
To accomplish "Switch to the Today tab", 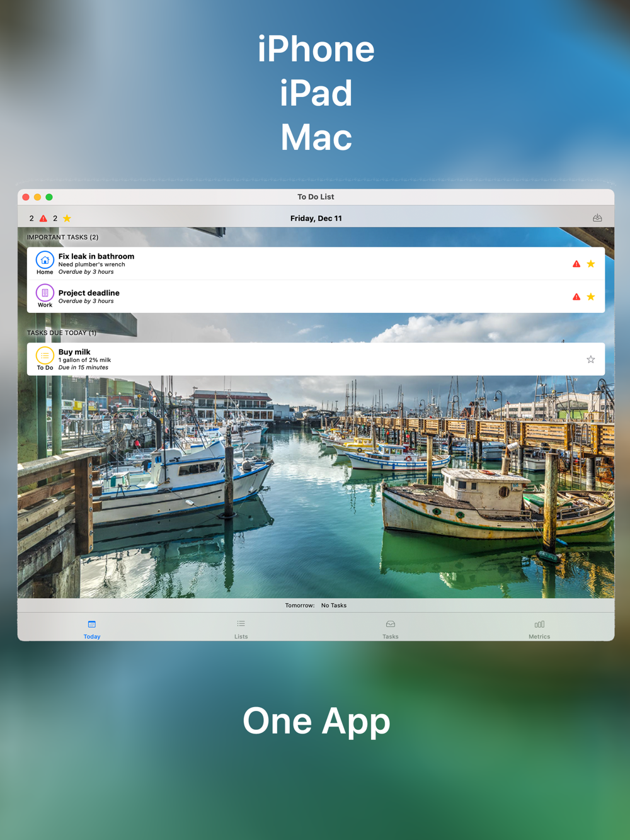I will (92, 628).
